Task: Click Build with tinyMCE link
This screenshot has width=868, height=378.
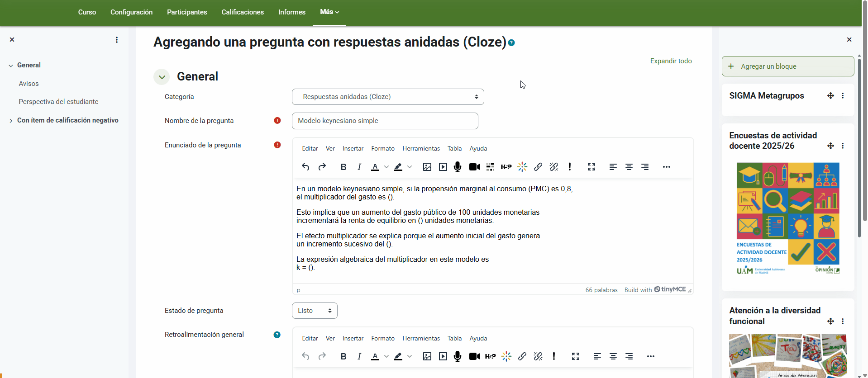Action: (655, 290)
